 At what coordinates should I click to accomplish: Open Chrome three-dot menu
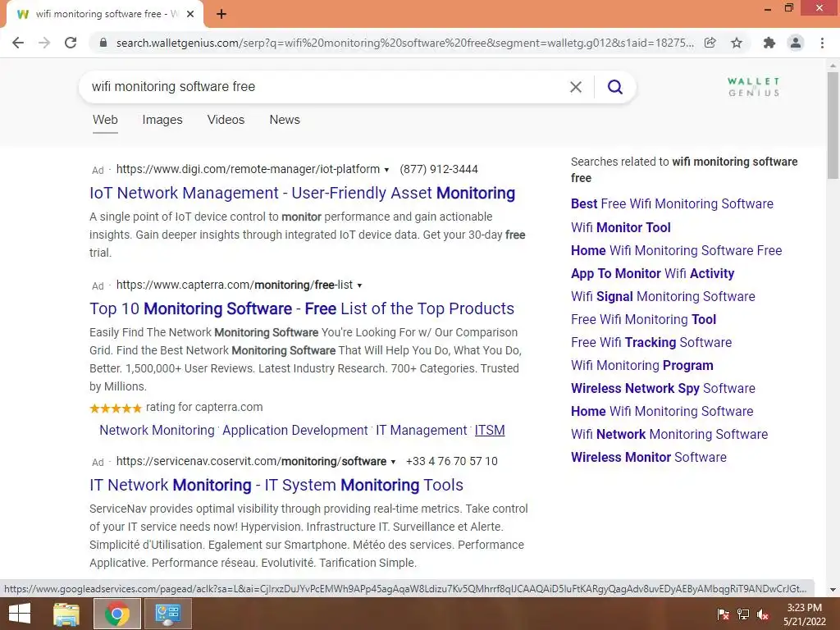822,43
